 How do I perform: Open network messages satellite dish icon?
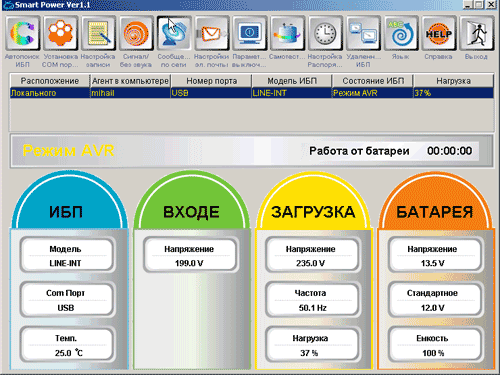(174, 34)
